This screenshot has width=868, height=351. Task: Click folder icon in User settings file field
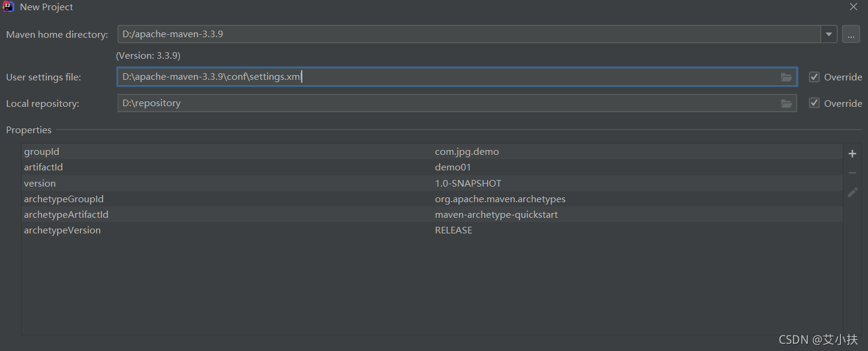click(x=786, y=77)
